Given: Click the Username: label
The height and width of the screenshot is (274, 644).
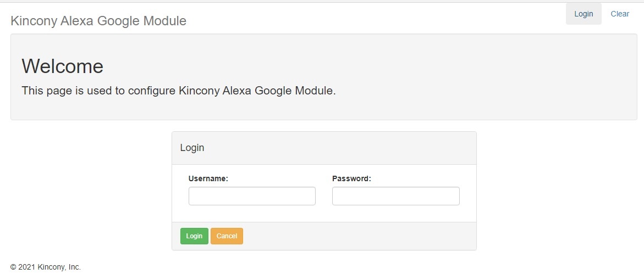Looking at the screenshot, I should pyautogui.click(x=208, y=178).
